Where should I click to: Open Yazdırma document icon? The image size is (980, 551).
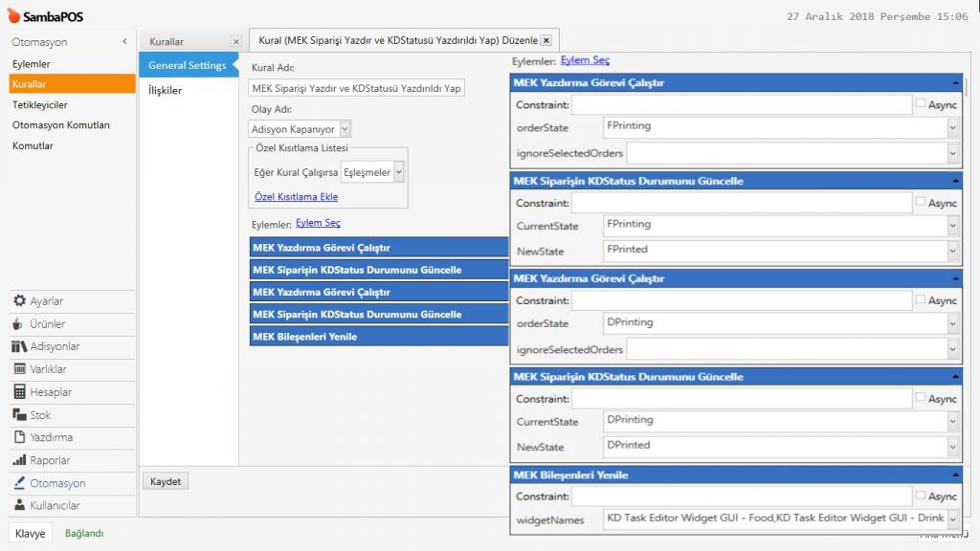20,437
